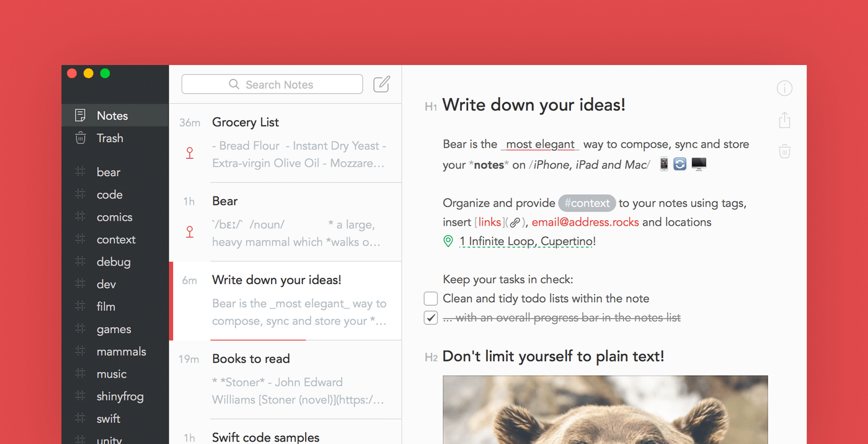
Task: Click the bear photo in the note
Action: coord(605,410)
